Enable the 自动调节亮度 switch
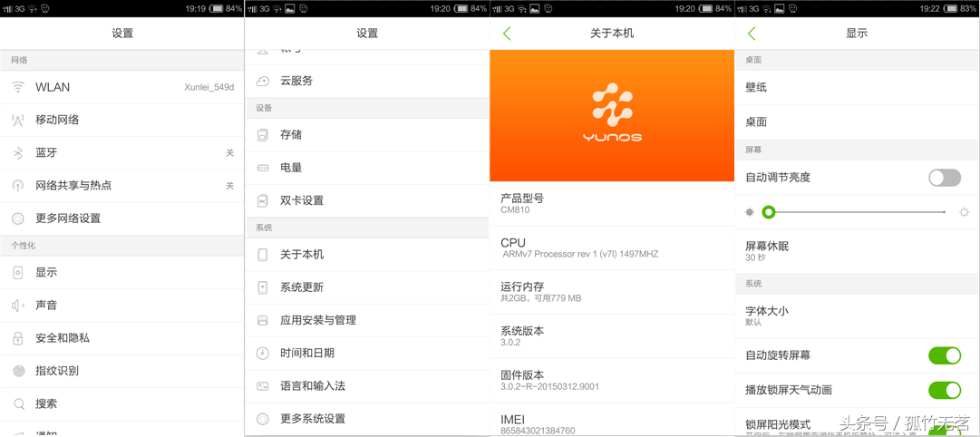Viewport: 980px width, 437px height. click(945, 178)
